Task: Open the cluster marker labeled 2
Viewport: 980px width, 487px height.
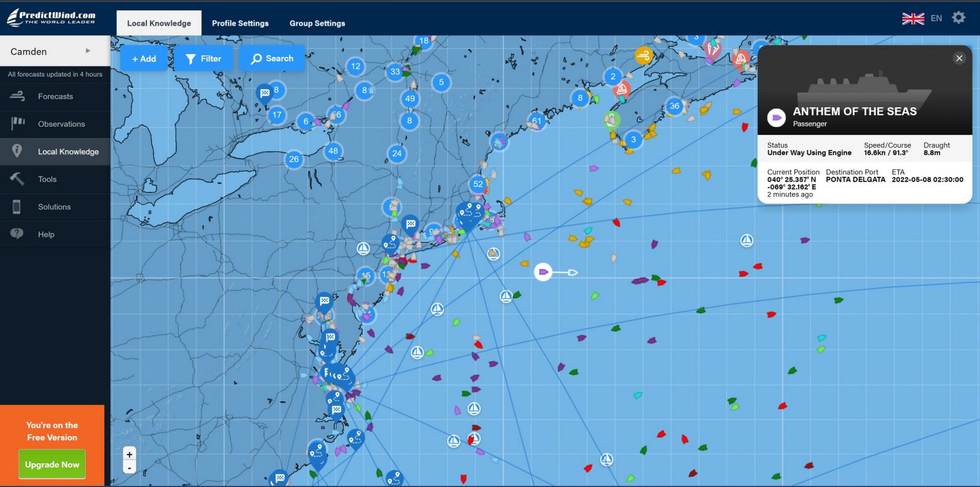Action: 612,77
